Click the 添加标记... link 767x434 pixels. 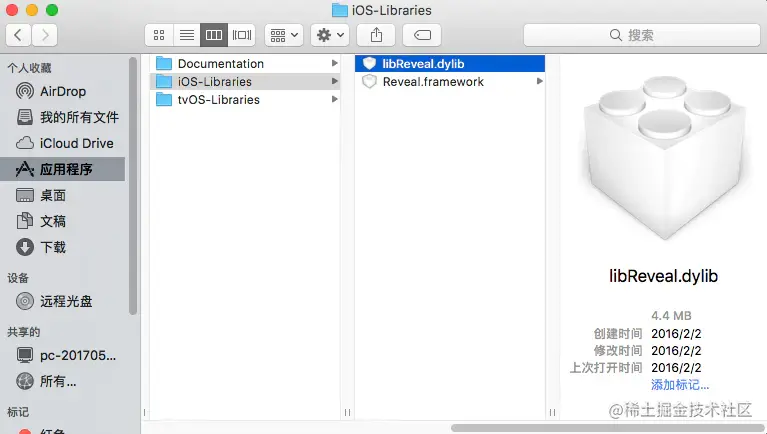pyautogui.click(x=680, y=385)
